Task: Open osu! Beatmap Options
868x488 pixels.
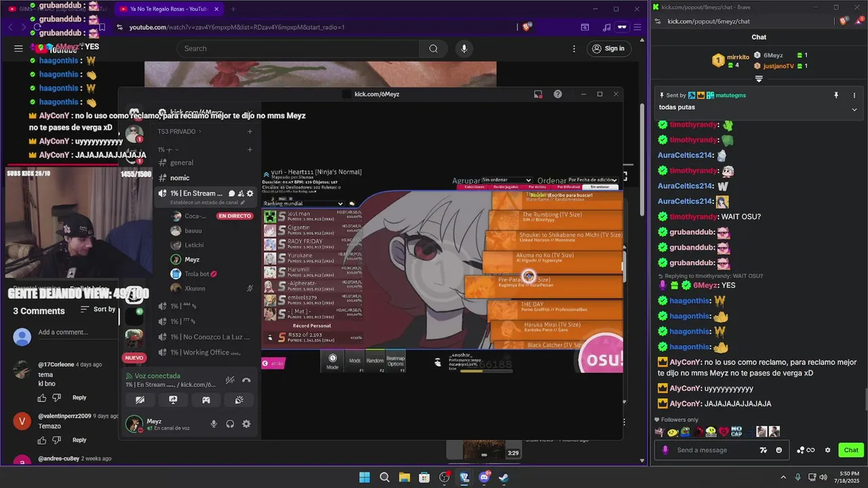Action: pyautogui.click(x=395, y=362)
